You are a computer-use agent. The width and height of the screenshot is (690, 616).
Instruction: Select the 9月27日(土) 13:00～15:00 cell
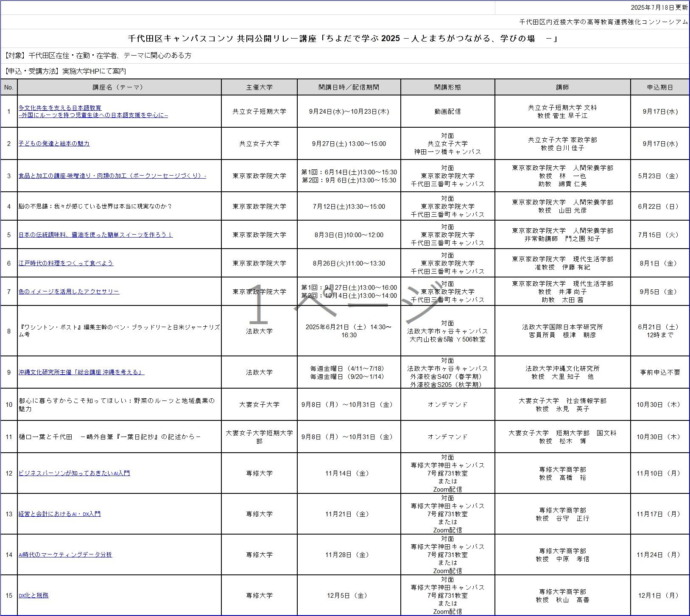[349, 143]
